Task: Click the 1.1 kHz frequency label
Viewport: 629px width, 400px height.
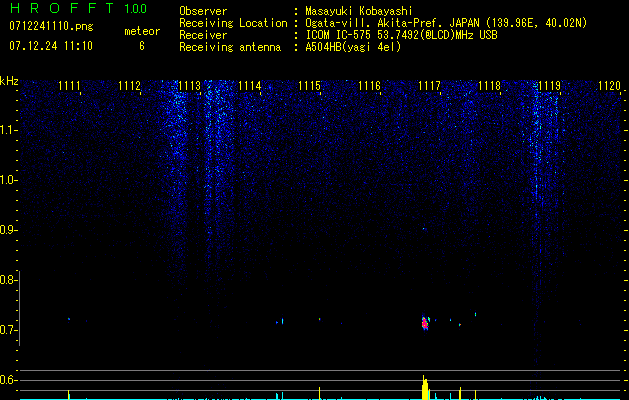Action: coord(8,130)
